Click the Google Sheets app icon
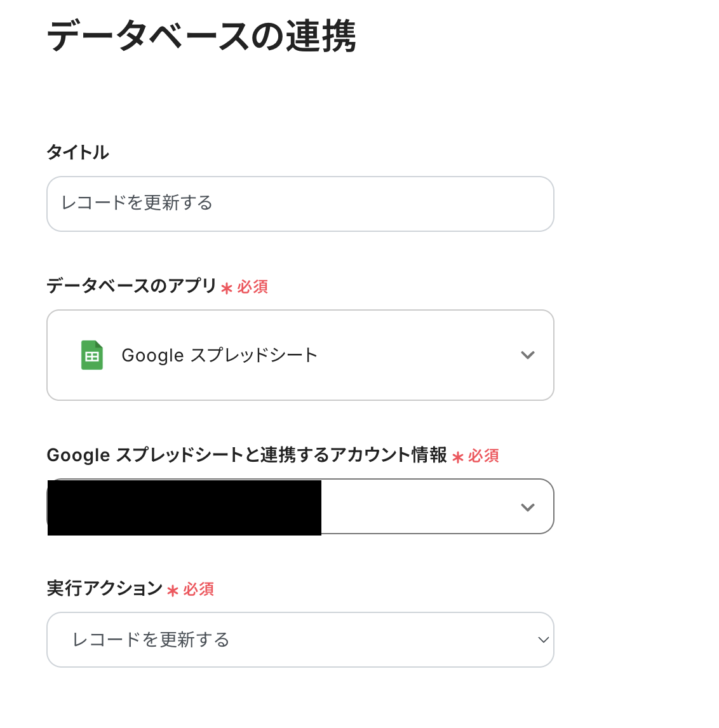This screenshot has width=719, height=728. pyautogui.click(x=92, y=355)
